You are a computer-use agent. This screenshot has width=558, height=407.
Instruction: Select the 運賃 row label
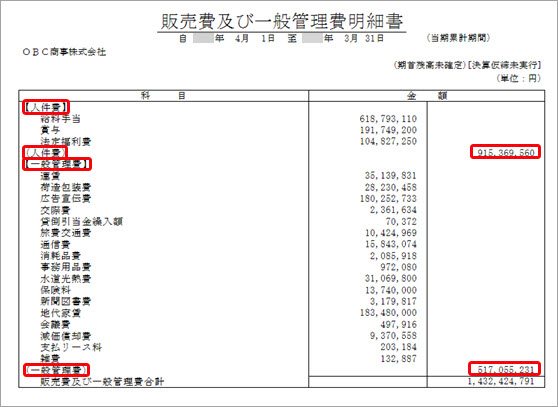[x=50, y=176]
